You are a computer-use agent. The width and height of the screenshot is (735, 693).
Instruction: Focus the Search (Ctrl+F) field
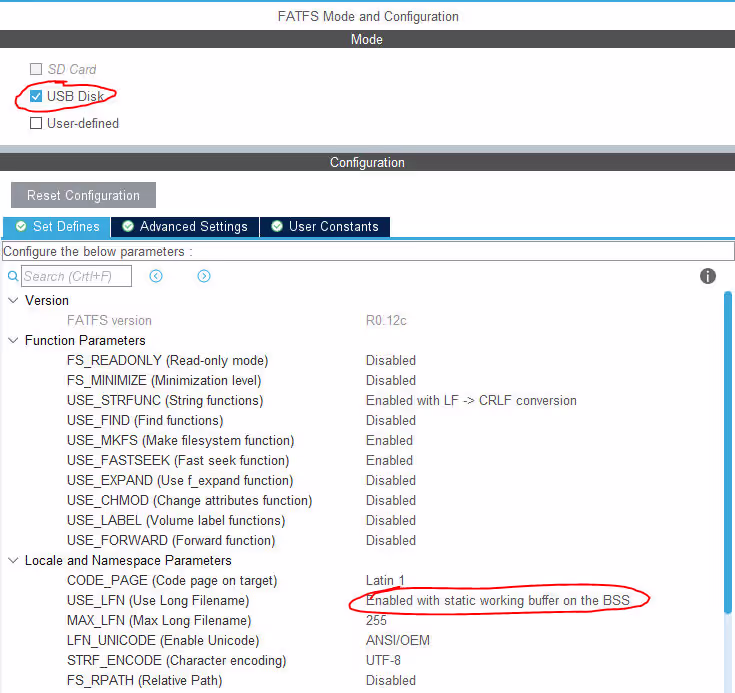76,276
